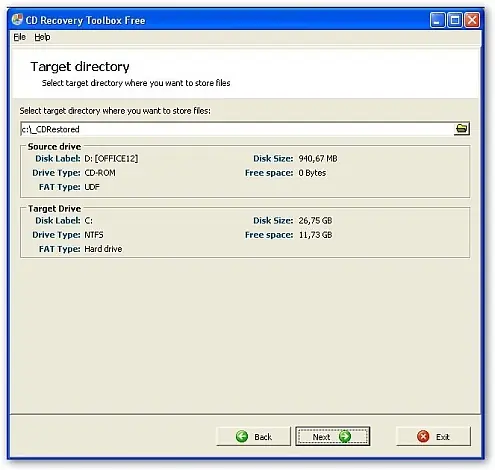Viewport: 495px width, 470px height.
Task: Proceed by clicking the Next button text
Action: (321, 437)
